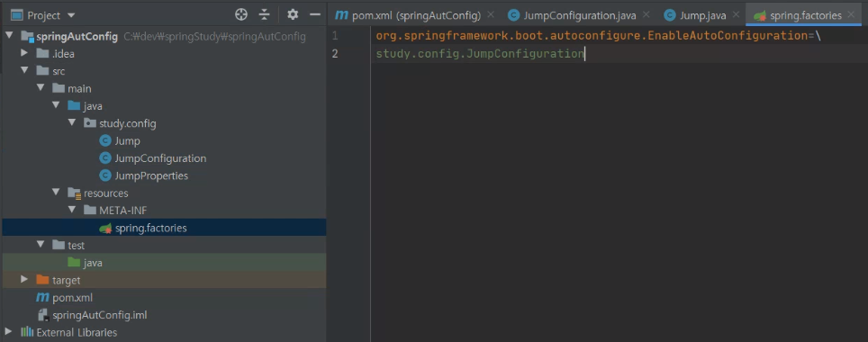Viewport: 868px width, 342px height.
Task: Switch to Jump.java editor tab
Action: pos(702,15)
